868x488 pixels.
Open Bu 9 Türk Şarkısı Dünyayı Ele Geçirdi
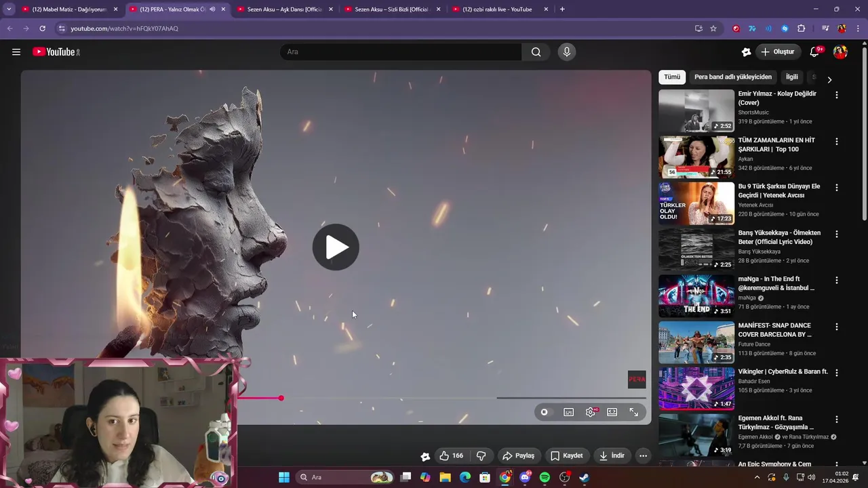click(x=779, y=190)
